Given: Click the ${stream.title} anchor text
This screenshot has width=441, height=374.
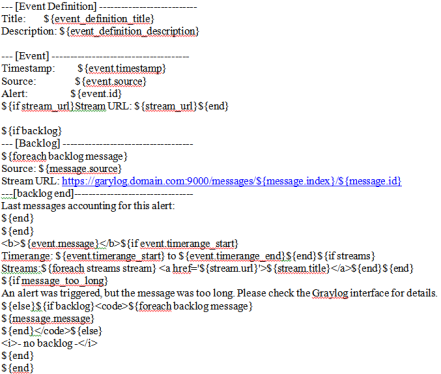Looking at the screenshot, I should click(x=302, y=268).
